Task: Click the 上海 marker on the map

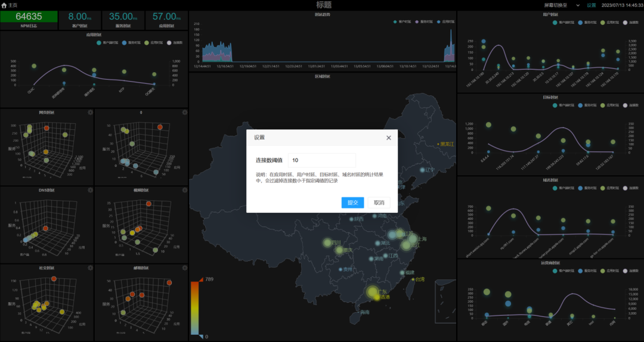Action: (x=413, y=239)
